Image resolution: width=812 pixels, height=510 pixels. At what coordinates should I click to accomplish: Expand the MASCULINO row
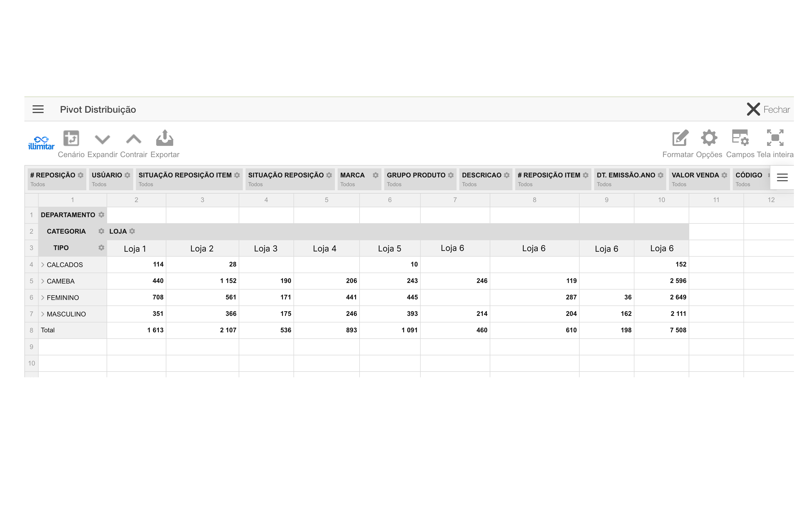coord(43,314)
